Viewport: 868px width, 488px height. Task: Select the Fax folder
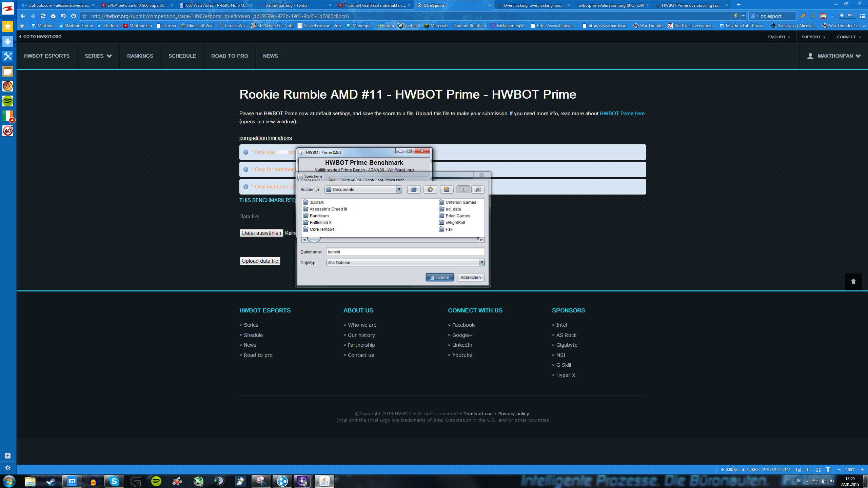click(x=446, y=229)
